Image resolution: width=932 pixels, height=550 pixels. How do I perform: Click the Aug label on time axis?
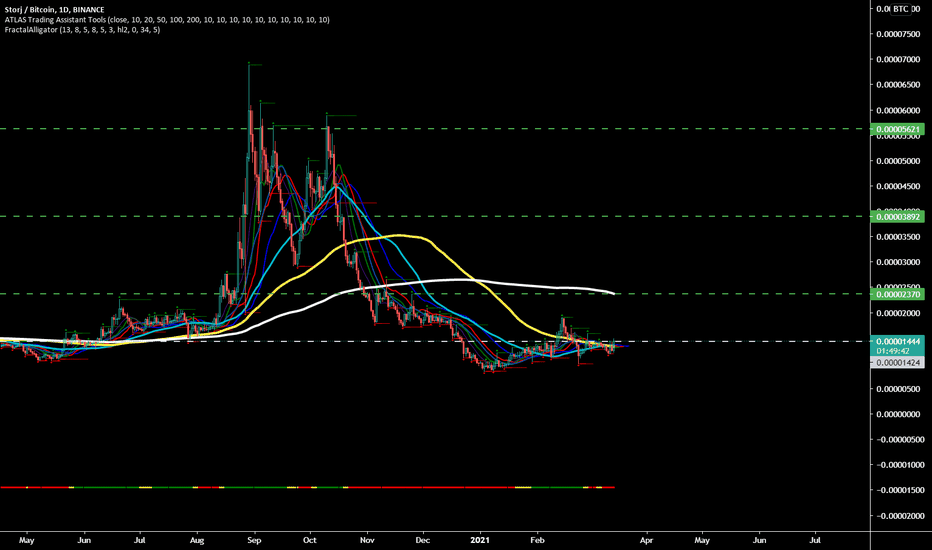coord(197,540)
